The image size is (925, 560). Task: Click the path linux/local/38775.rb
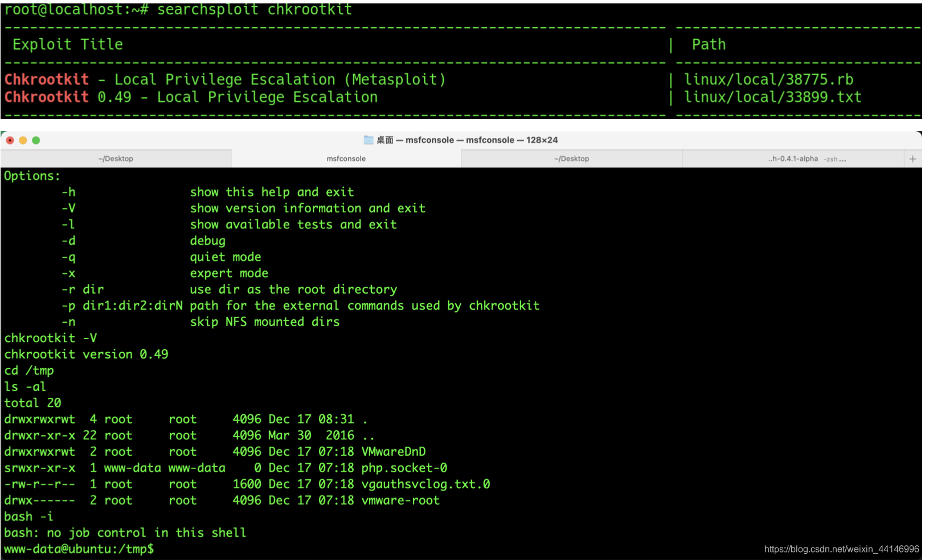(768, 79)
